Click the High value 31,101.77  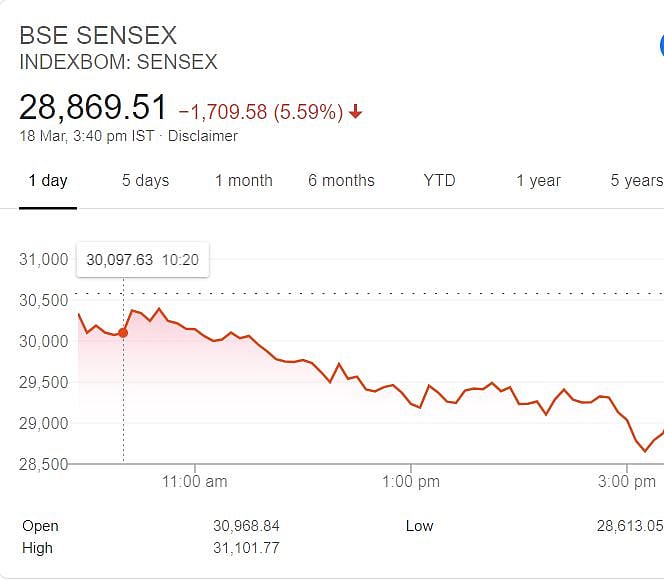pyautogui.click(x=246, y=548)
